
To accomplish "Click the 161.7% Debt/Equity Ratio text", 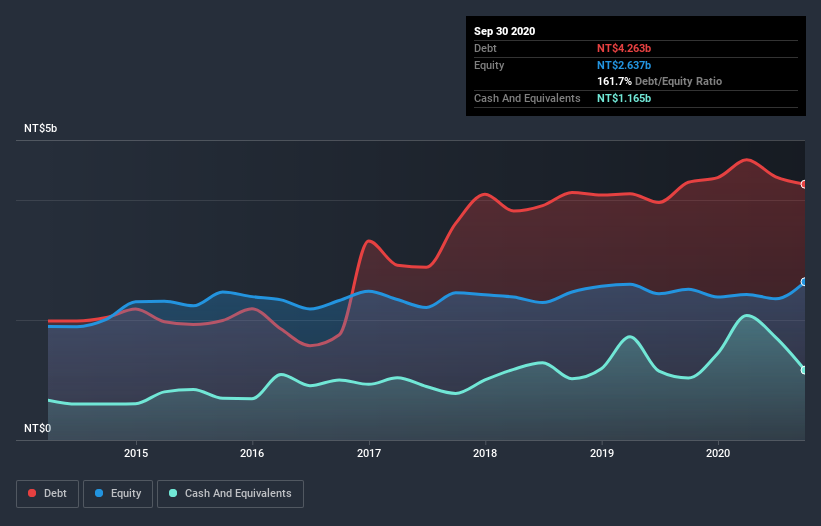I will pos(660,82).
